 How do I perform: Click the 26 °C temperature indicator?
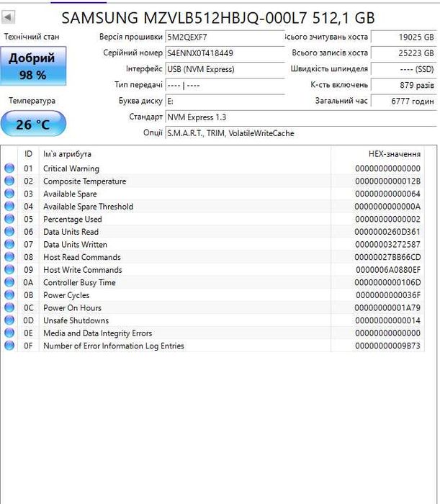[x=33, y=124]
